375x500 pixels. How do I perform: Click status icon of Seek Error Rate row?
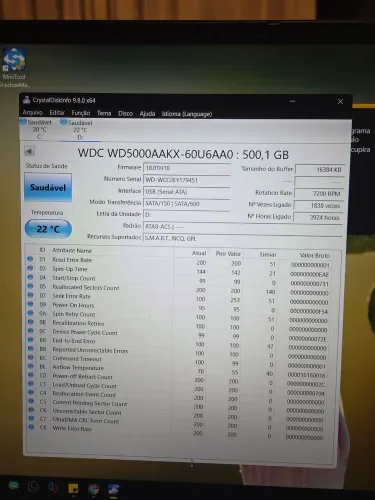[x=30, y=295]
